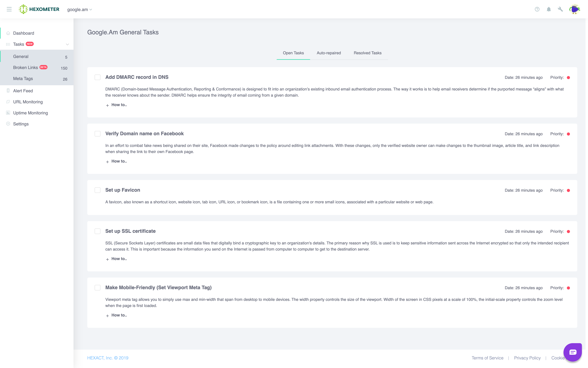The height and width of the screenshot is (368, 588).
Task: Click red priority dot of Favicon task
Action: click(x=568, y=191)
